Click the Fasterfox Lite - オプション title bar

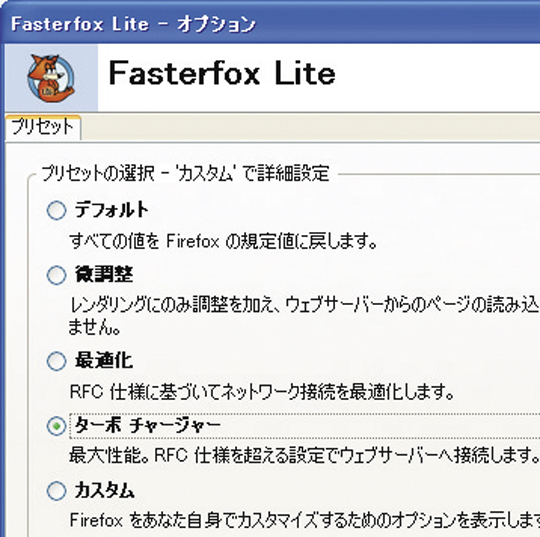point(270,23)
